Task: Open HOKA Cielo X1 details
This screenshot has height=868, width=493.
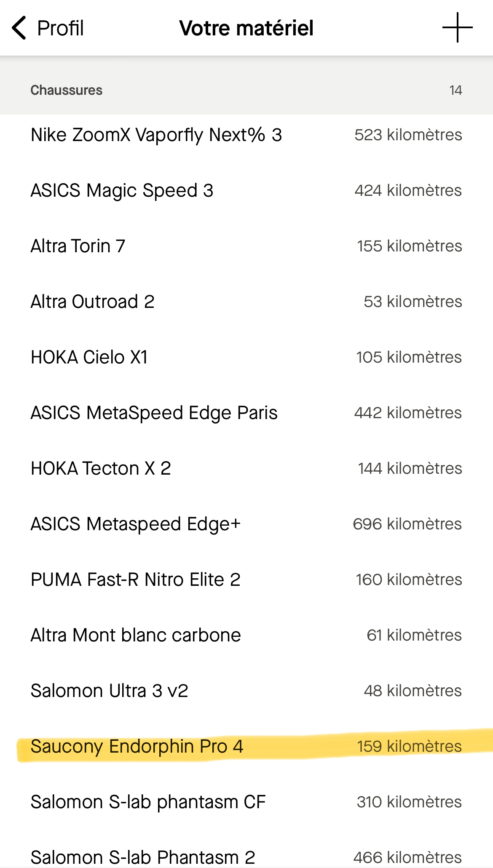Action: coord(89,358)
